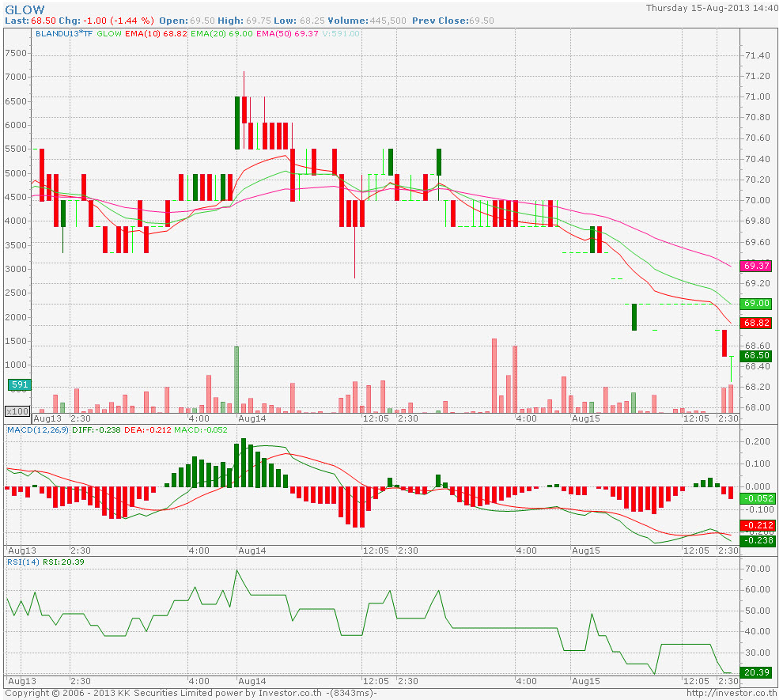Select the Thursday 15-Aug-2013 14:40 timestamp
This screenshot has height=700, width=783.
pos(712,8)
